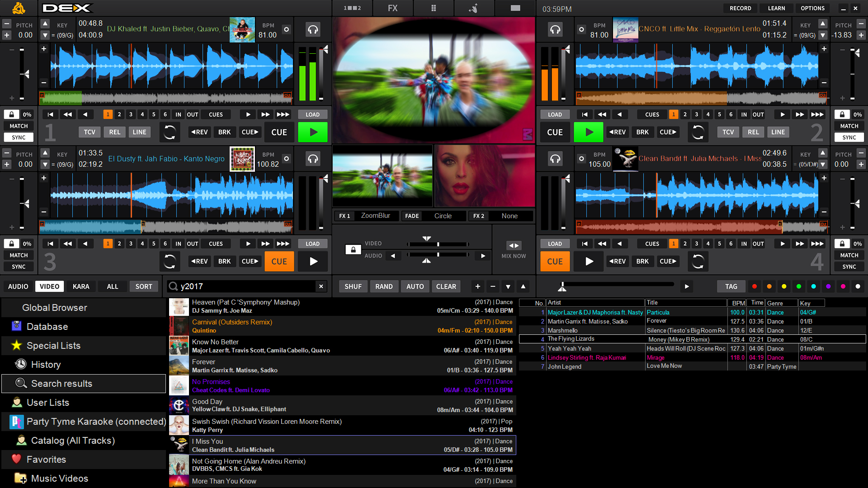The height and width of the screenshot is (488, 868).
Task: Click the loop icon on deck 3
Action: pos(170,262)
